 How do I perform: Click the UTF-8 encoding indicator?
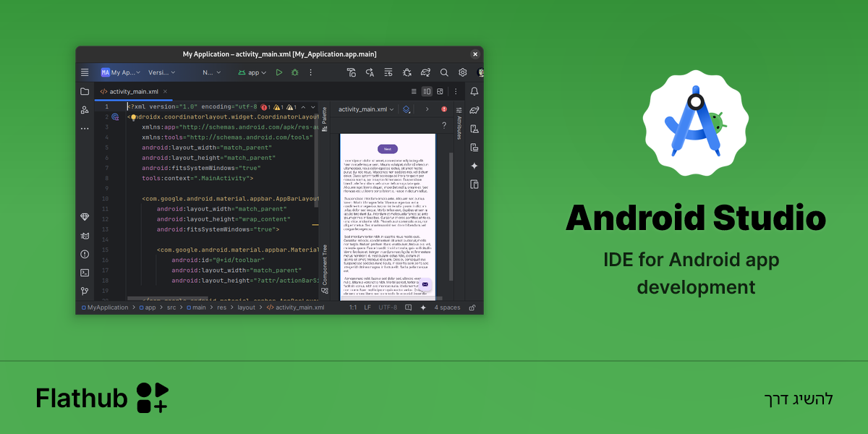pos(388,307)
